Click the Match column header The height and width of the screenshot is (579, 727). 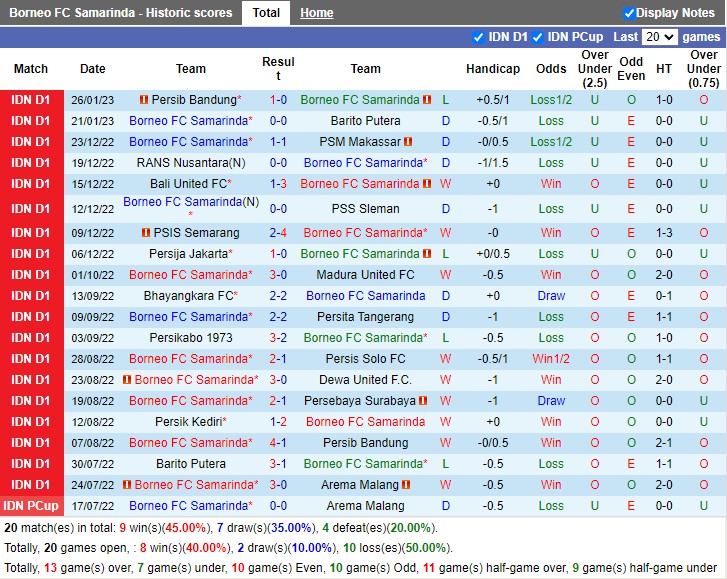tap(31, 69)
